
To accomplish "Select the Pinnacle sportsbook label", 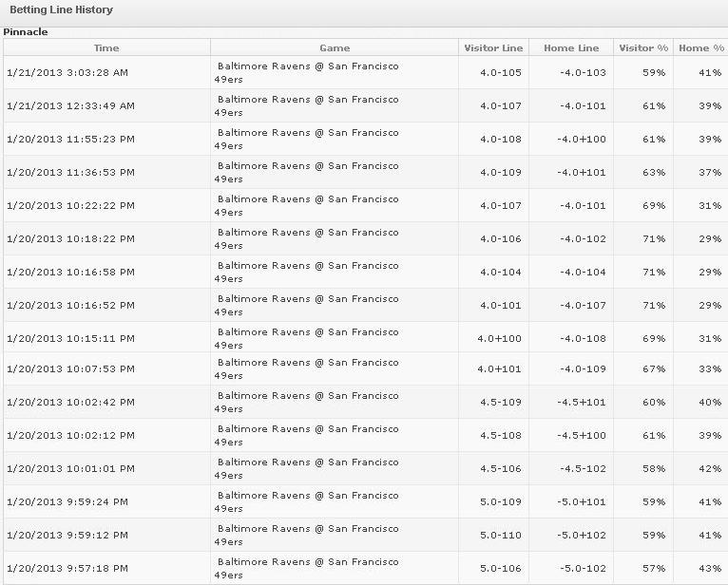I will click(x=26, y=32).
